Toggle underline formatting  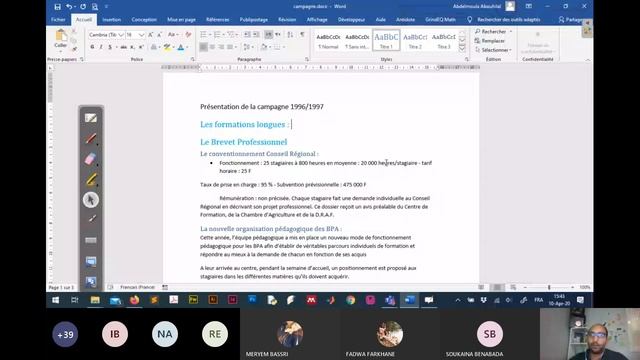tap(110, 47)
